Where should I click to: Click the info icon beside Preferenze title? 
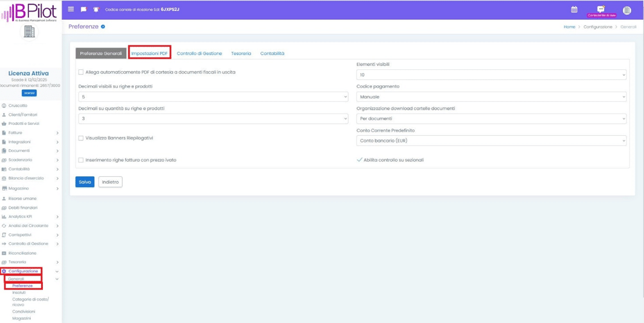click(x=103, y=27)
